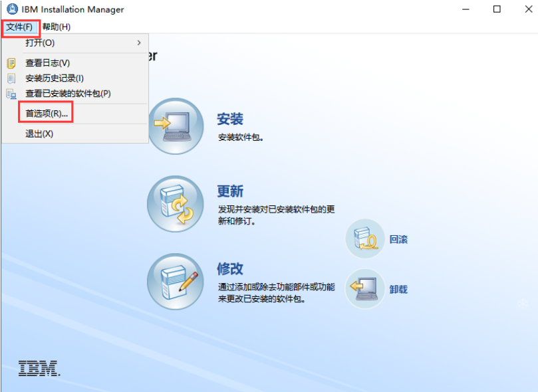Choose 查看日志(V) menu entry
The image size is (538, 392).
tap(75, 63)
